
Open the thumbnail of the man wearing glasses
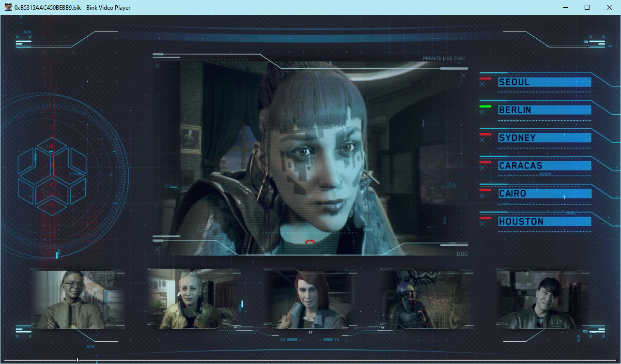pyautogui.click(x=78, y=299)
